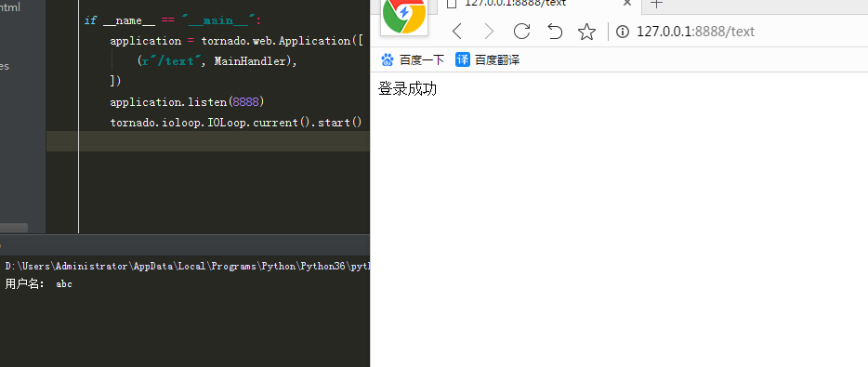
Task: Click the site info icon before the URL
Action: coord(623,32)
